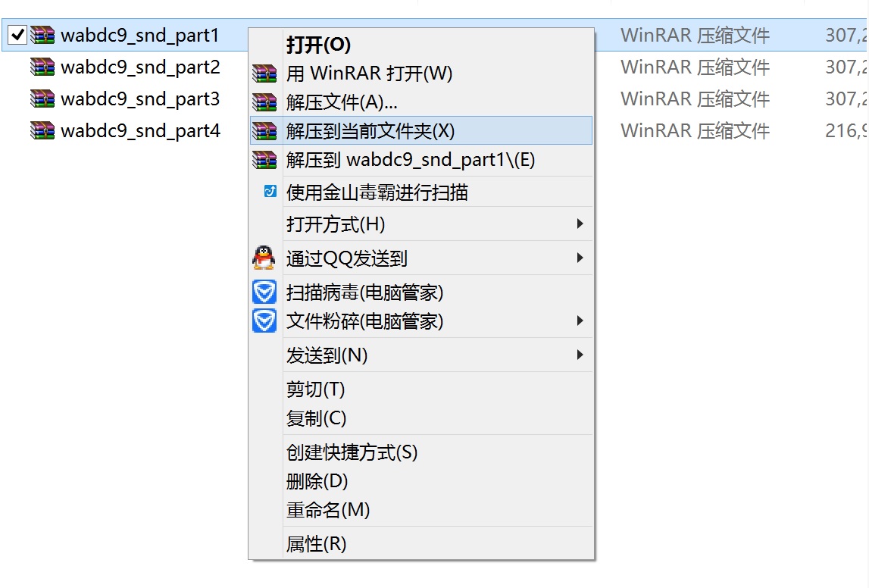
Task: Click 打开(O) at the menu top
Action: (318, 45)
